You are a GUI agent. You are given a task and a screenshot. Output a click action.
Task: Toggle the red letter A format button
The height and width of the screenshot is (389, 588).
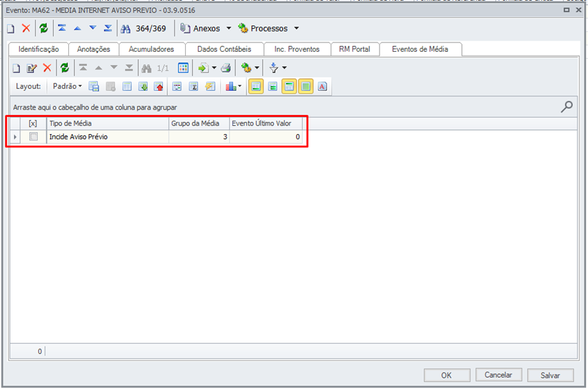(322, 87)
